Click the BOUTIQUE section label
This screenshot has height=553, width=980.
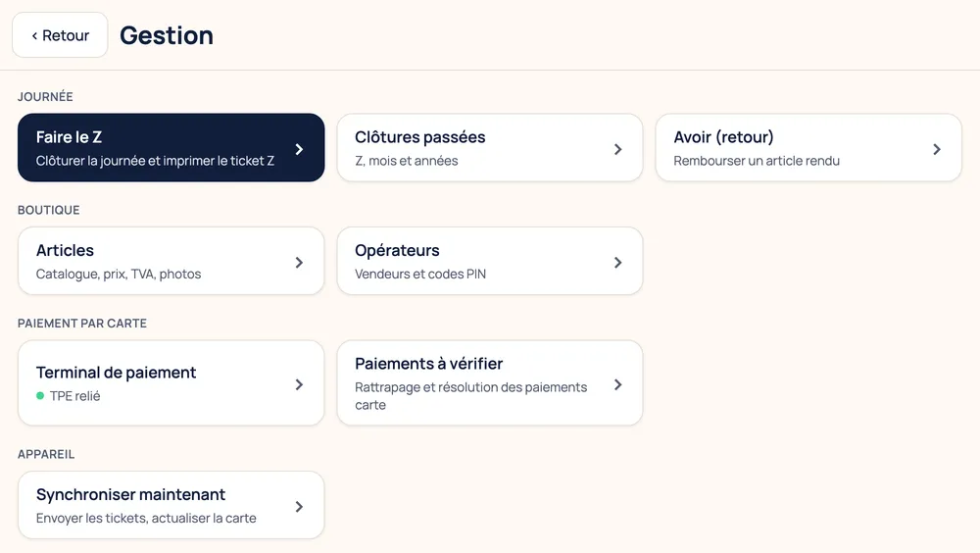tap(49, 210)
